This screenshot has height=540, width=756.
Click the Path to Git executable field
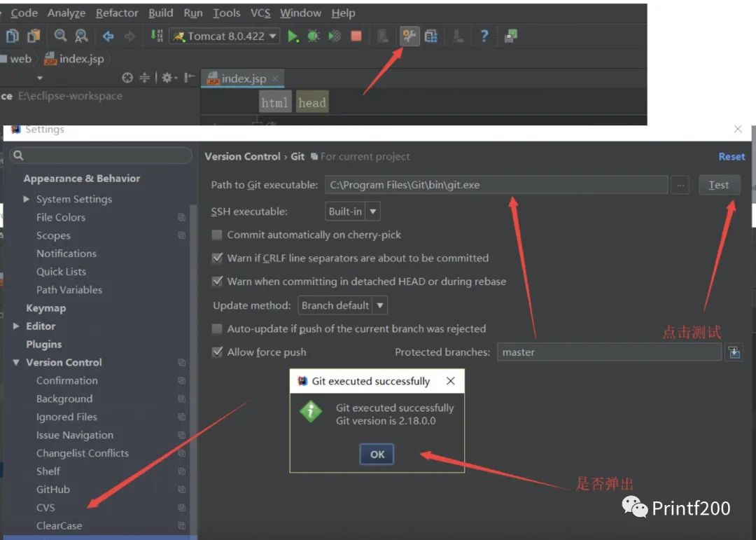click(x=496, y=185)
